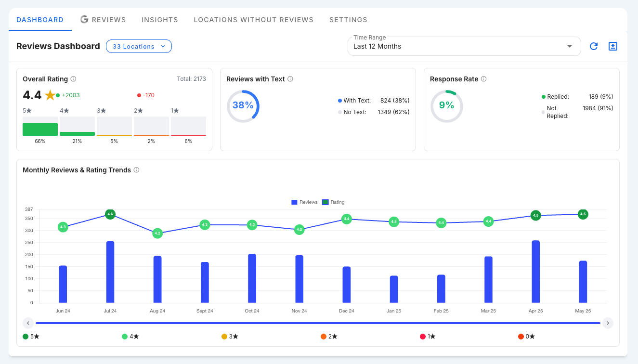Expand the 33 Locations selector
This screenshot has width=638, height=364.
pyautogui.click(x=139, y=46)
